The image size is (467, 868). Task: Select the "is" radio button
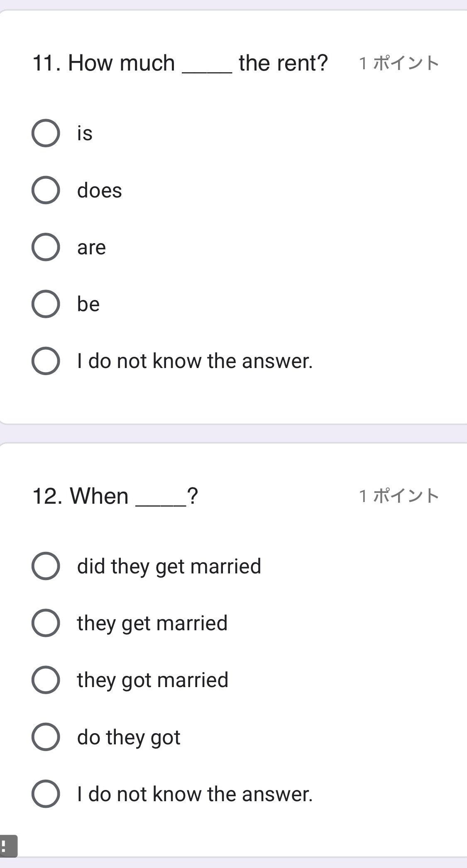click(x=46, y=133)
